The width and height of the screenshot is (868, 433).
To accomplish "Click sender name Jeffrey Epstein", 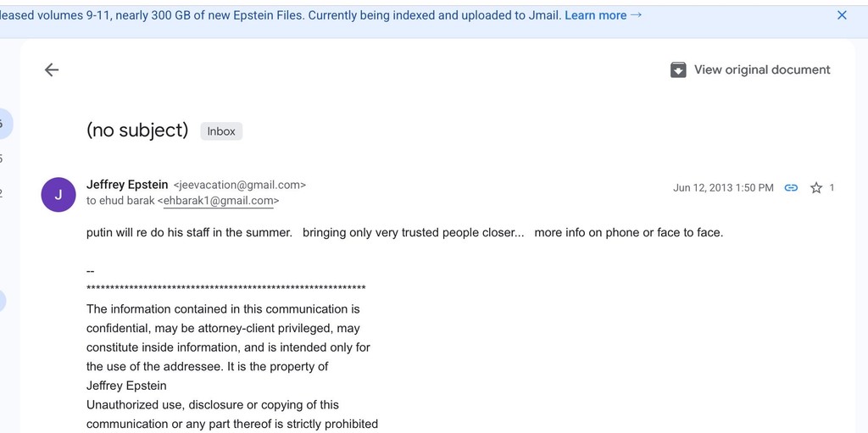I will (127, 184).
